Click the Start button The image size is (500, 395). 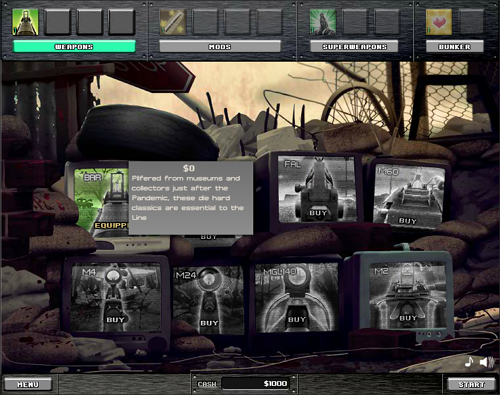(471, 384)
